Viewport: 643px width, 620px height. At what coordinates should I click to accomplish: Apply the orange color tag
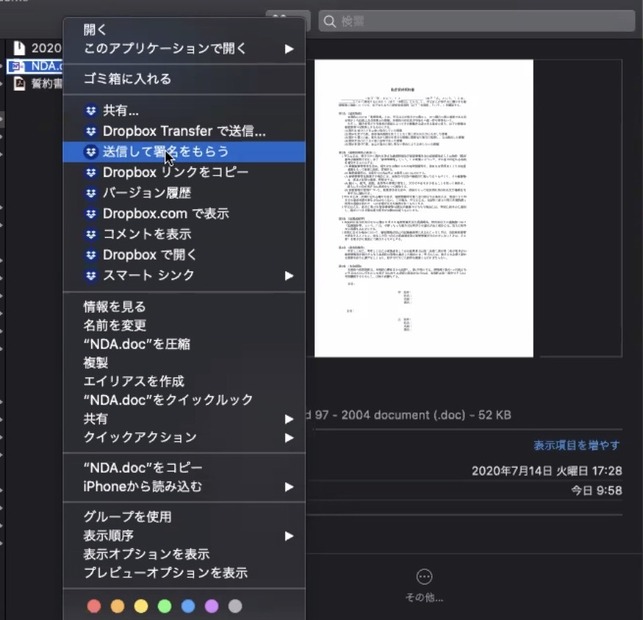click(x=117, y=606)
